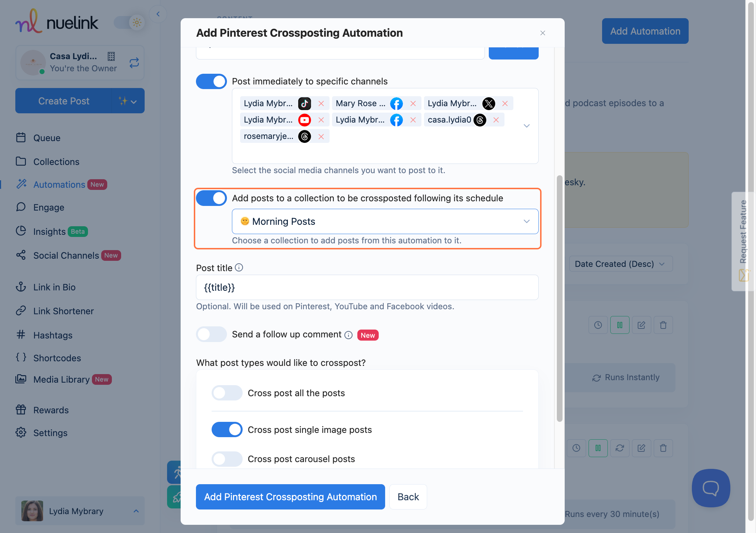Remove the casa.lydia0 Threads channel
This screenshot has height=533, width=756.
click(x=496, y=120)
